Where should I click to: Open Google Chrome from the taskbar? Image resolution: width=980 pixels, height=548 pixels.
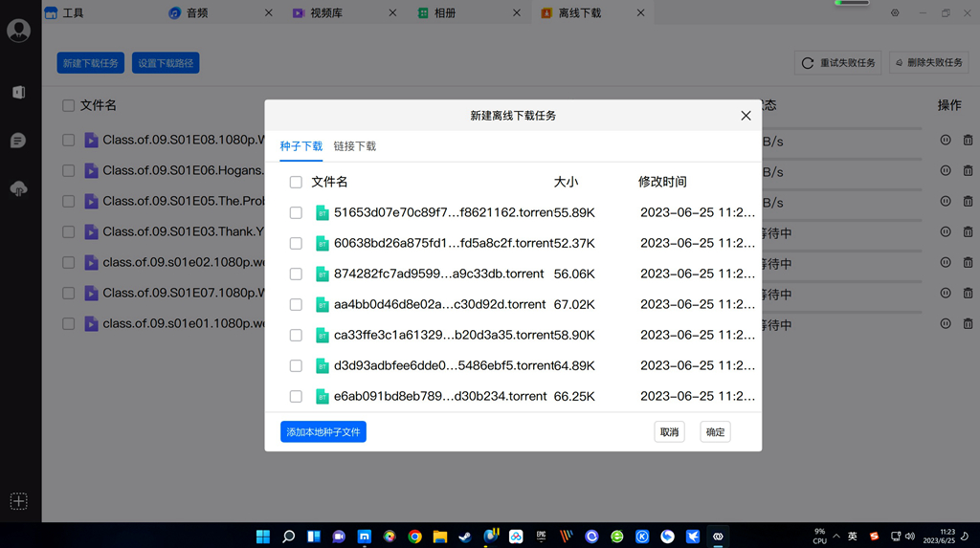pyautogui.click(x=414, y=537)
